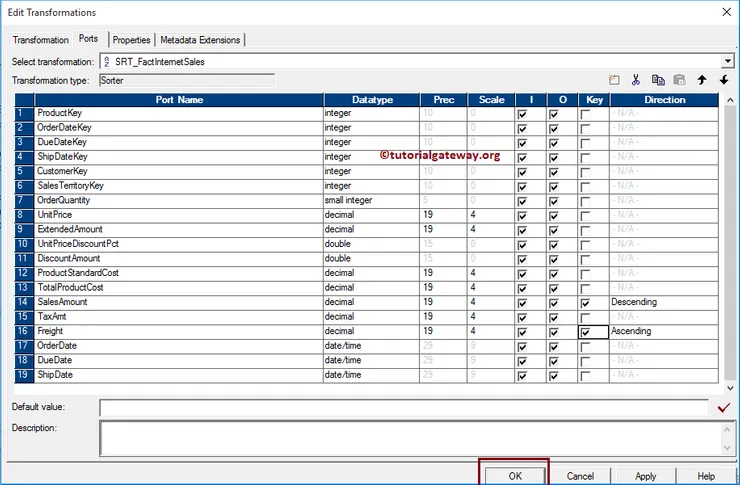The image size is (740, 485).
Task: Click into the Default value field
Action: pos(404,408)
